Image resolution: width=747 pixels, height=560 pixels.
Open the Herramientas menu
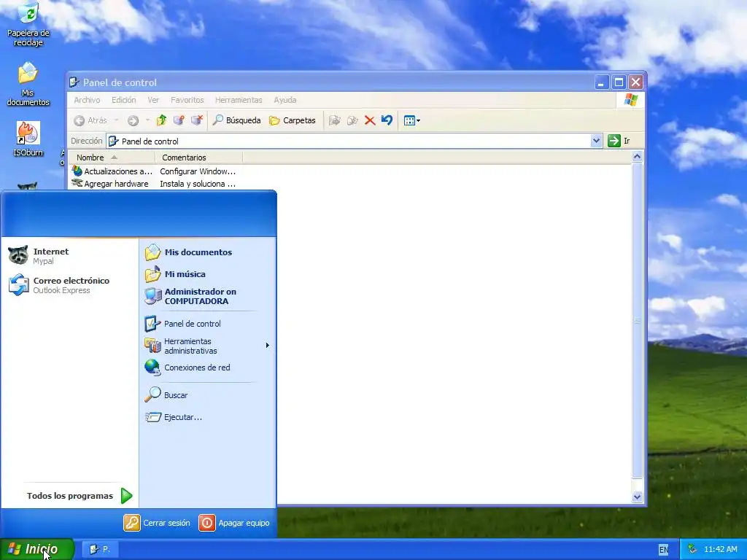(x=239, y=100)
